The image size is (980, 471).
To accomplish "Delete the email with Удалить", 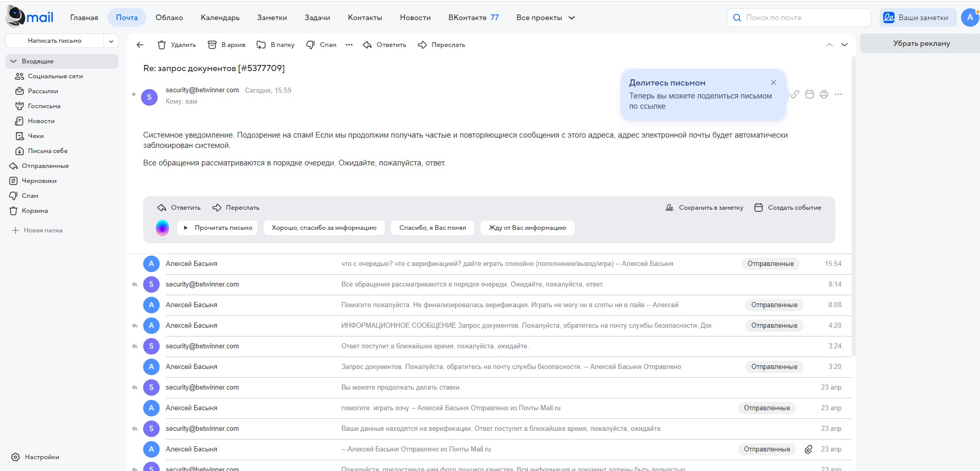I will [x=177, y=45].
